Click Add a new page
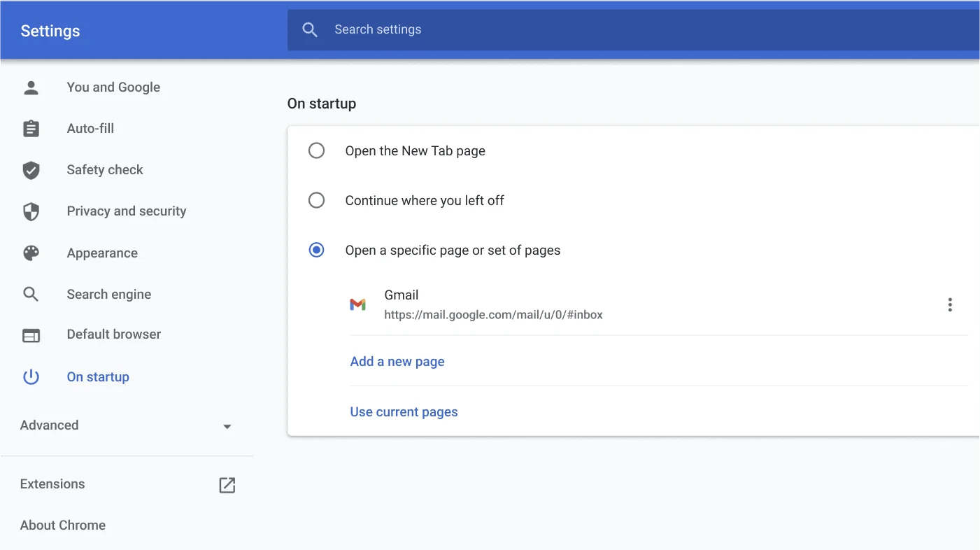980x550 pixels. click(397, 361)
